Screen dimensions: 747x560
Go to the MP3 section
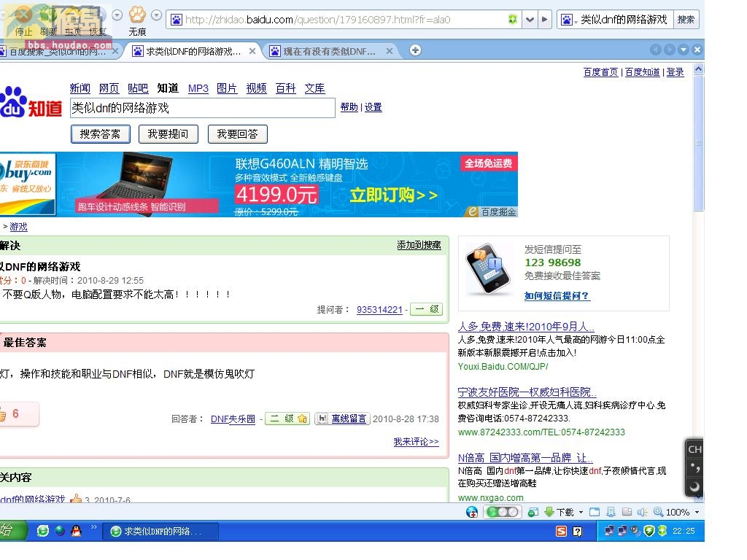pyautogui.click(x=198, y=88)
